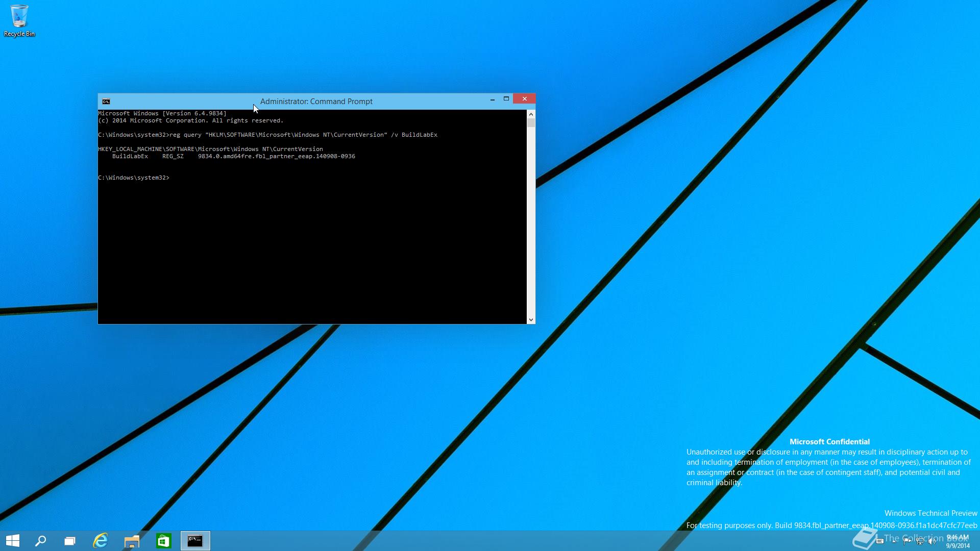Open the volume speaker tray icon

tap(932, 541)
